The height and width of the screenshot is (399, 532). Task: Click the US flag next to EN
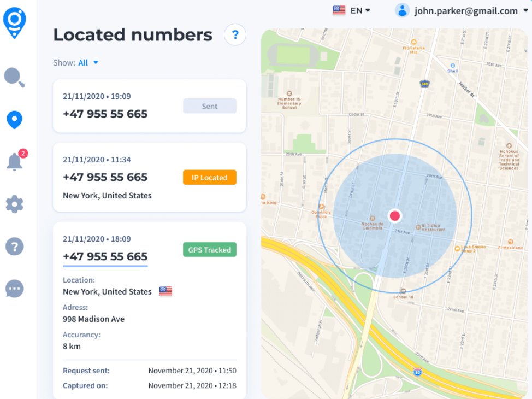(x=338, y=9)
